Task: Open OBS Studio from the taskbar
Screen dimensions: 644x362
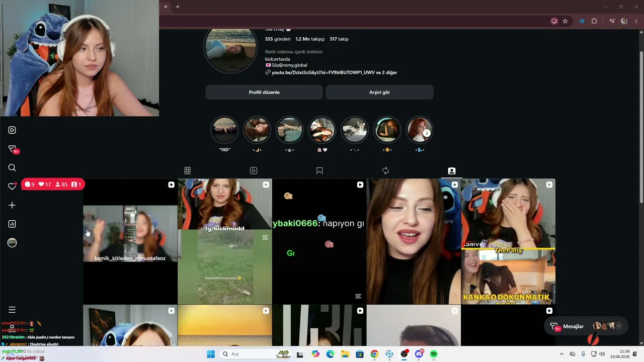Action: point(404,354)
